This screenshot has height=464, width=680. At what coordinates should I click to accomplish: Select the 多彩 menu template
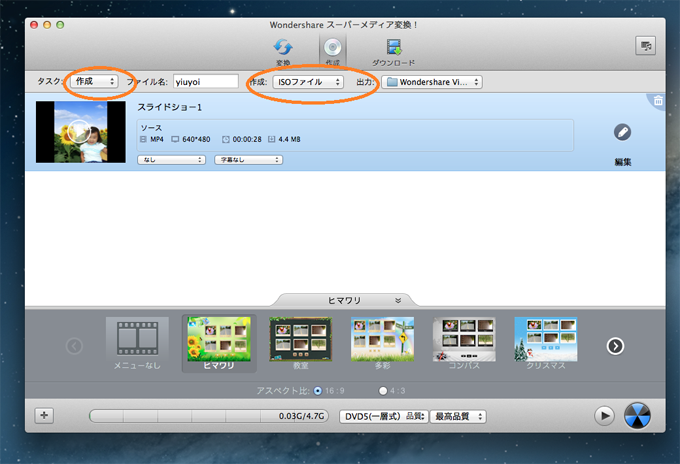point(382,343)
